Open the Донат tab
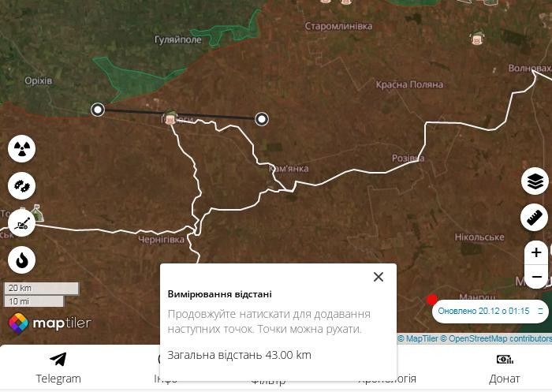 click(x=505, y=368)
